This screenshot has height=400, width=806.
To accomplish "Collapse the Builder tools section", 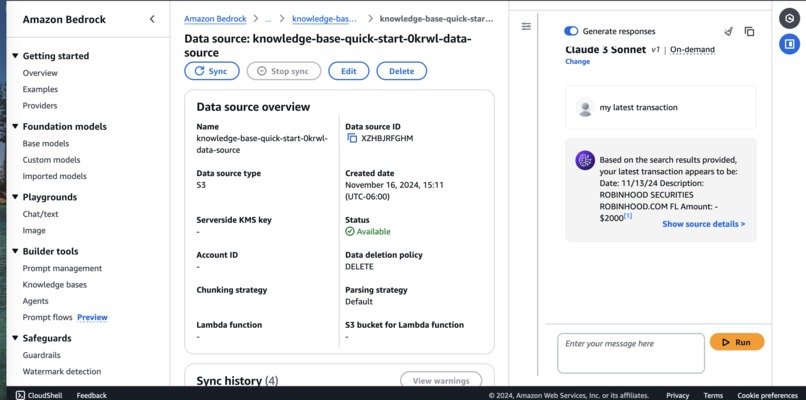I will (x=15, y=251).
